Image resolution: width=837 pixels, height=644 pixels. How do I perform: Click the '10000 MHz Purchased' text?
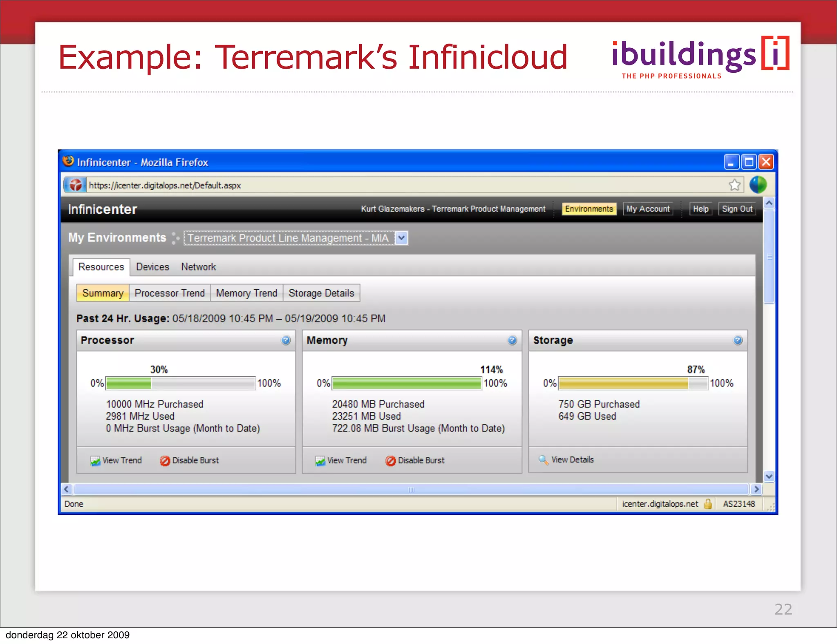(x=154, y=404)
